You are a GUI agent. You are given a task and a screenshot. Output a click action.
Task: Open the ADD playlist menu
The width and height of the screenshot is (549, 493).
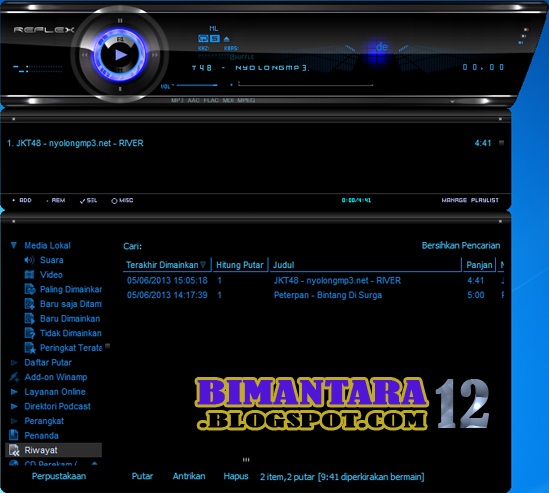tap(22, 200)
